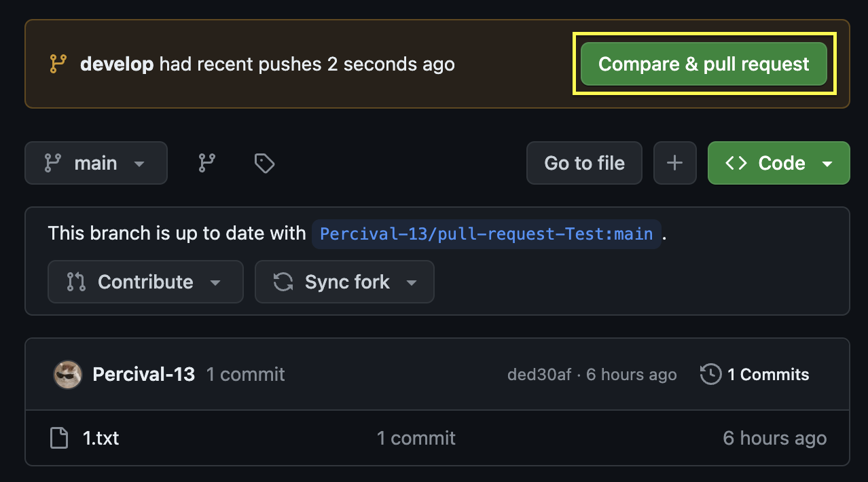
Task: Expand the green Code dropdown
Action: point(778,163)
